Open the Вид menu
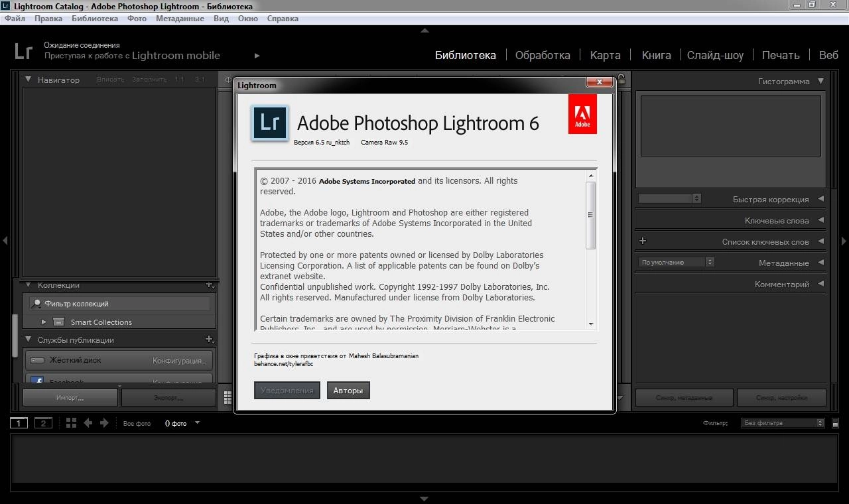The image size is (849, 504). 221,19
